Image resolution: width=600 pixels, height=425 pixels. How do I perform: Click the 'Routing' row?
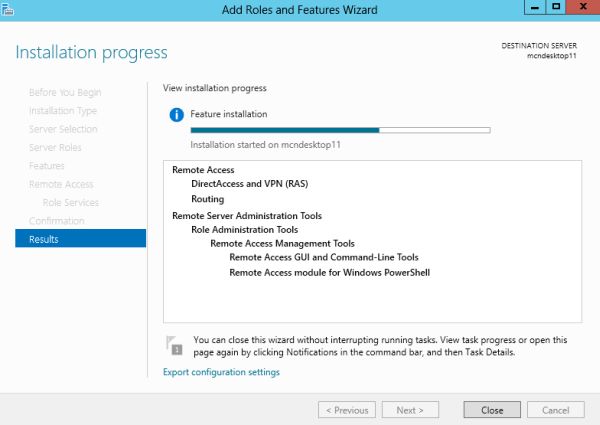pyautogui.click(x=207, y=199)
